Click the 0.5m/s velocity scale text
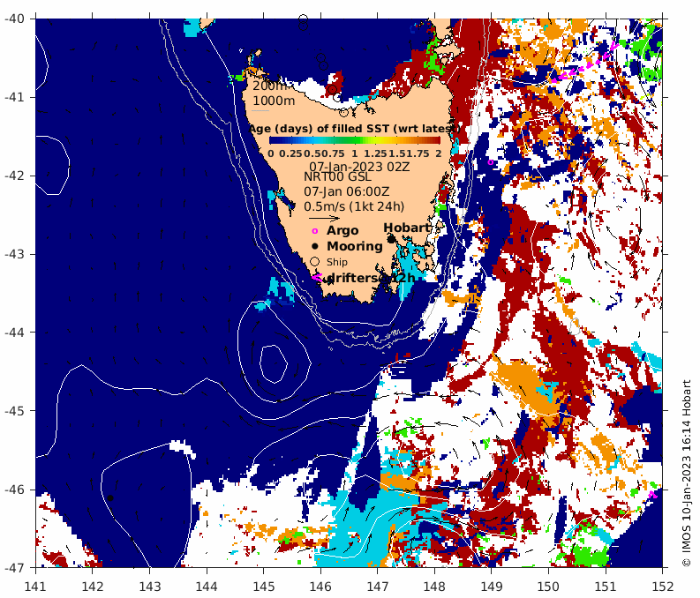 point(354,206)
